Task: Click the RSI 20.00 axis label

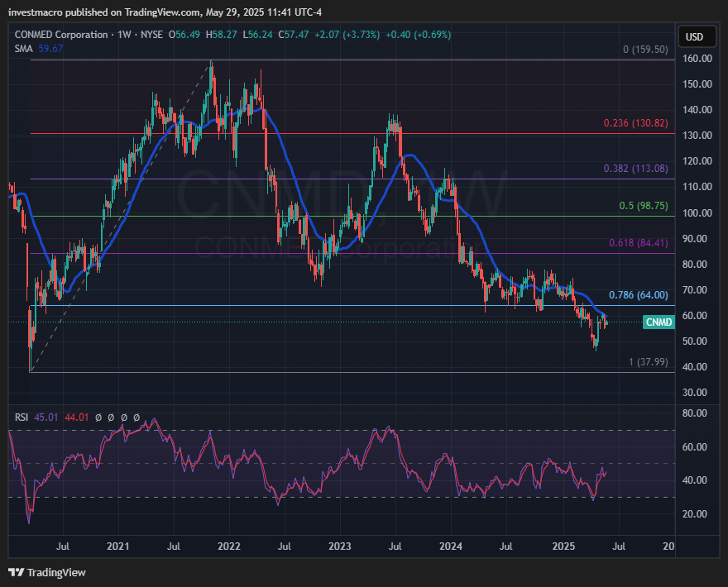Action: (x=695, y=514)
